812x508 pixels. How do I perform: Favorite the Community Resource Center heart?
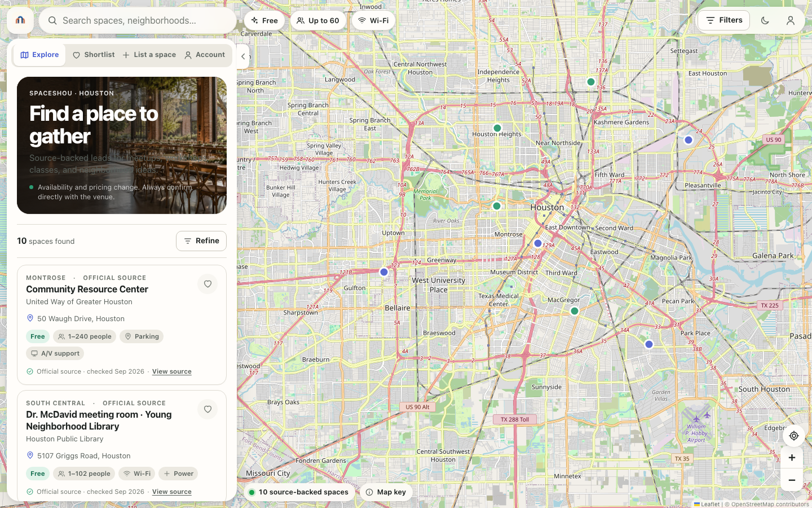208,284
